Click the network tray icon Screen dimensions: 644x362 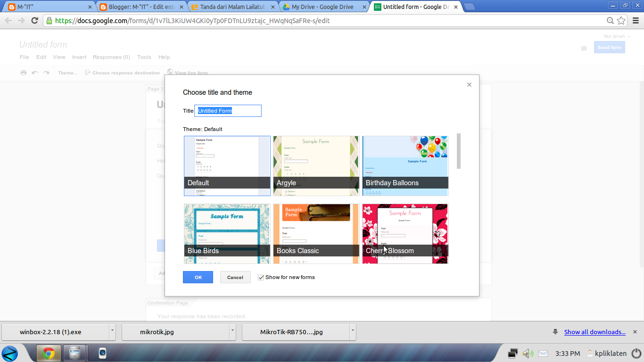pos(513,353)
